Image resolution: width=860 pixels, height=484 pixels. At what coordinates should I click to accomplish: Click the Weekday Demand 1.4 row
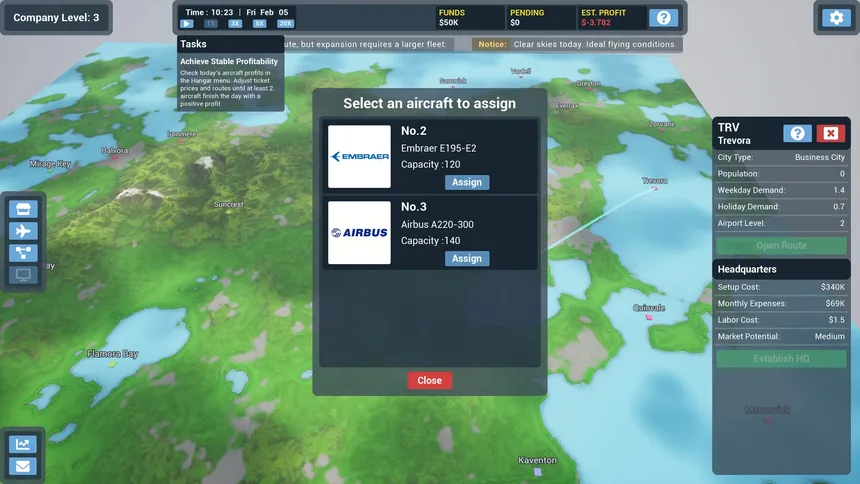tap(781, 190)
